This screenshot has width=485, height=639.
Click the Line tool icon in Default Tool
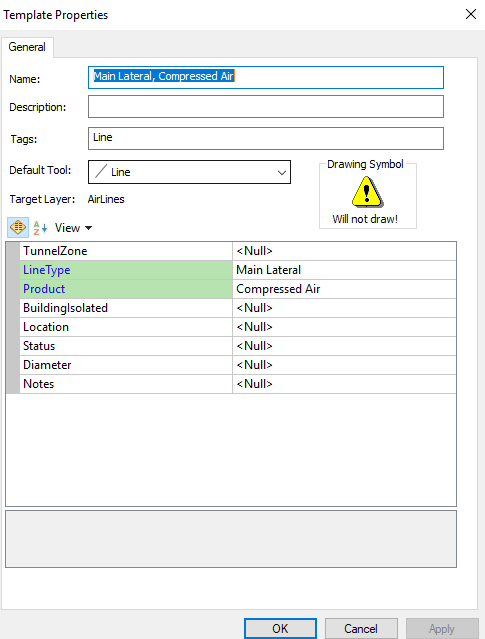pos(101,171)
